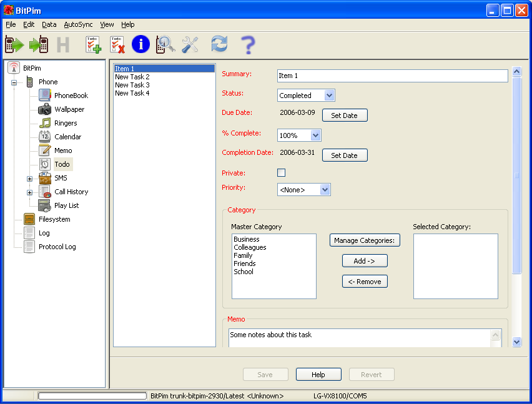The width and height of the screenshot is (532, 404).
Task: Click the blue AutoSync refresh arrows icon
Action: pos(219,44)
